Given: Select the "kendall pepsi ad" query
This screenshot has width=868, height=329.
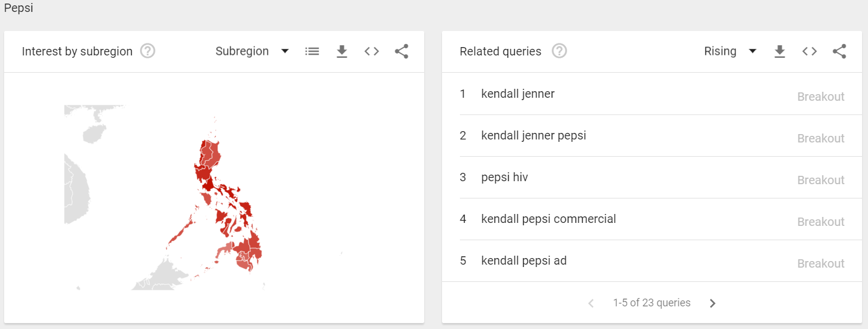Looking at the screenshot, I should click(524, 260).
